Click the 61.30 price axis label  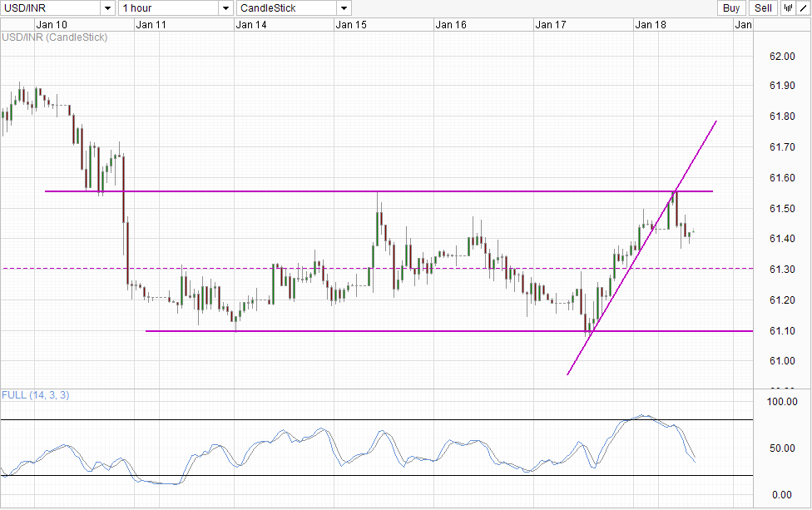point(782,270)
